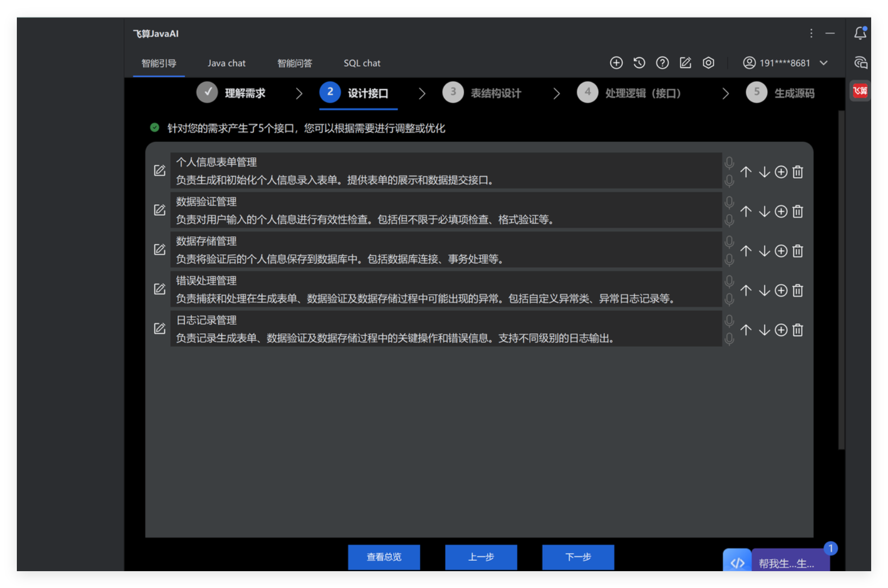Move 数据存储管理 row up
Screen dimensions: 888x588
pyautogui.click(x=746, y=251)
